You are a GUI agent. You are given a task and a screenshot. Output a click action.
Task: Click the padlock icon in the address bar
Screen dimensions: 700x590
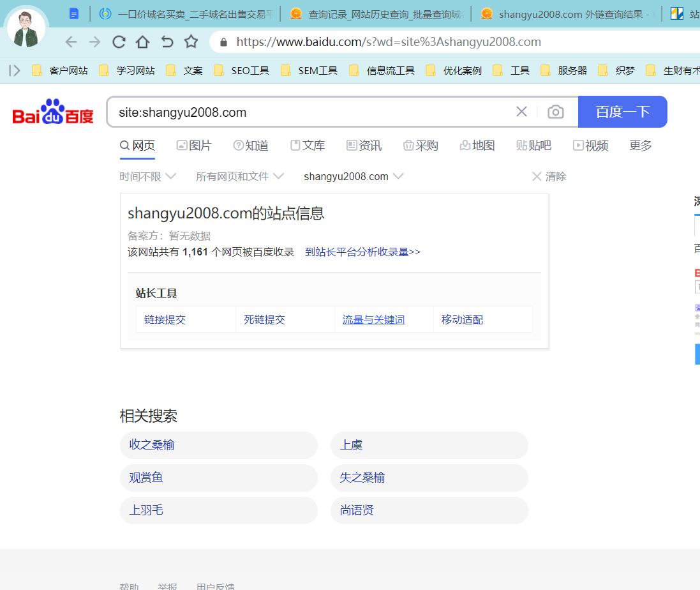(x=223, y=41)
